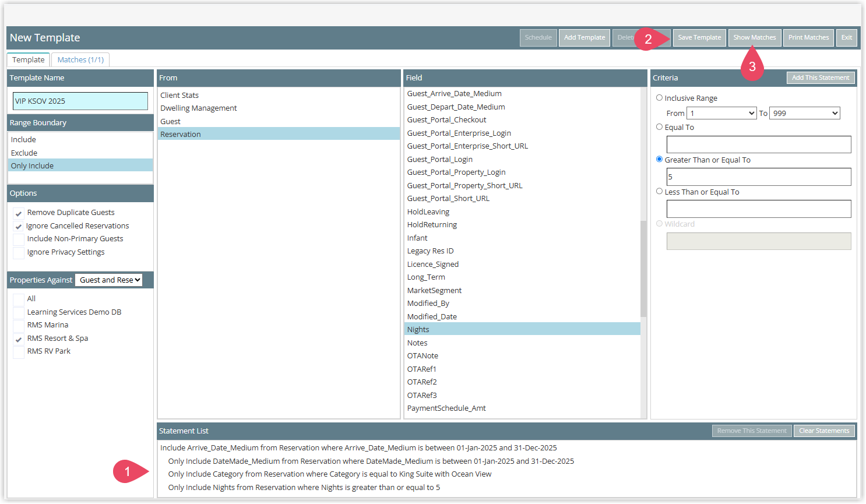
Task: Select the Nights greater than 5 statement
Action: click(304, 488)
